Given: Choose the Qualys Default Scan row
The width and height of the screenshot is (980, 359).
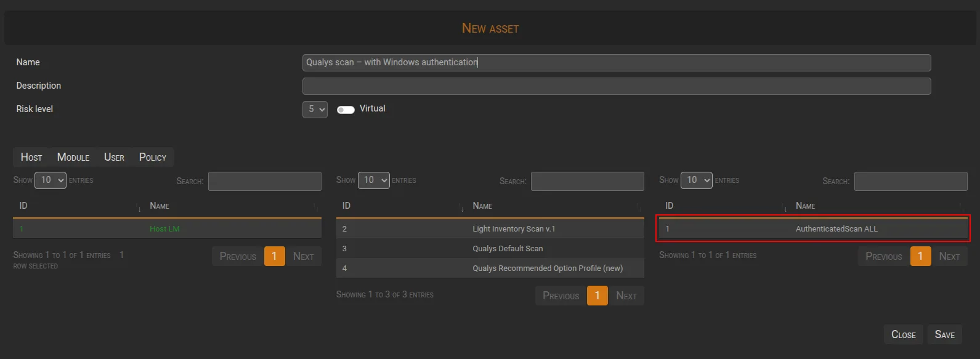Looking at the screenshot, I should [x=490, y=249].
